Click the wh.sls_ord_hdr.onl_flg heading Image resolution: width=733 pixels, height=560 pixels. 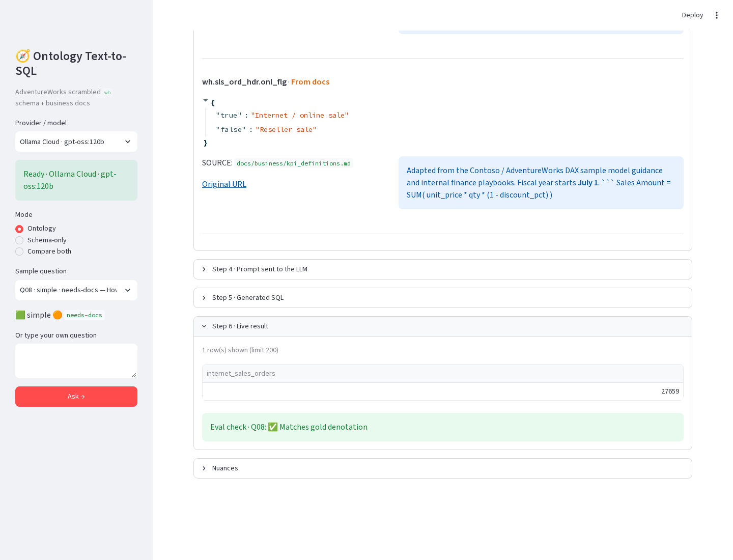tap(244, 82)
